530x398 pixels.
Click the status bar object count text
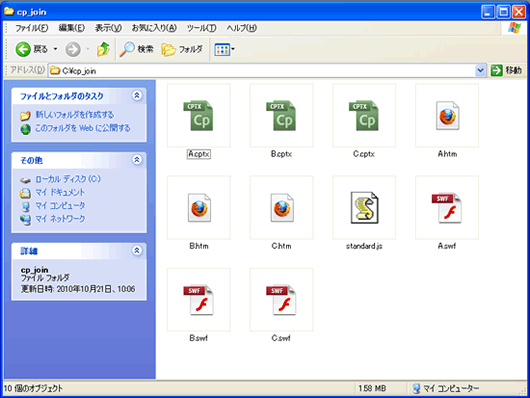point(33,389)
